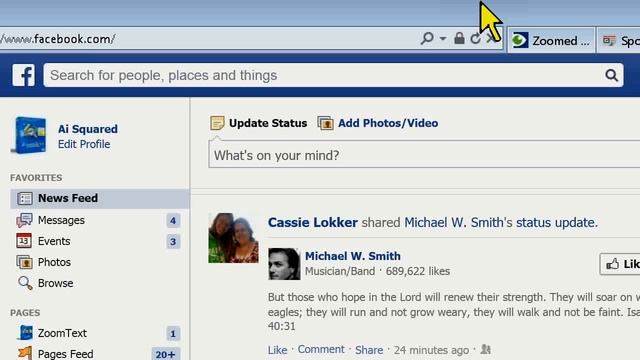This screenshot has height=360, width=640.
Task: Click the What's on your mind box
Action: tap(424, 155)
